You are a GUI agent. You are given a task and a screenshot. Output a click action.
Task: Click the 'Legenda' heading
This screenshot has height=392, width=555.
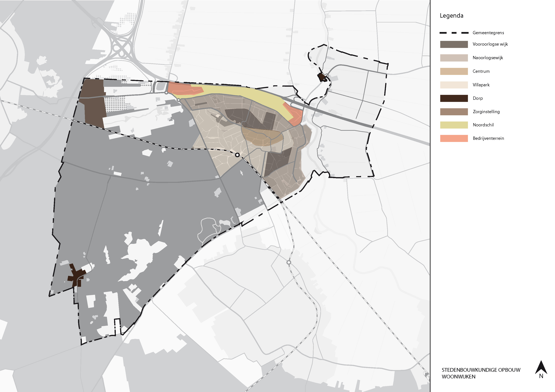pos(451,16)
